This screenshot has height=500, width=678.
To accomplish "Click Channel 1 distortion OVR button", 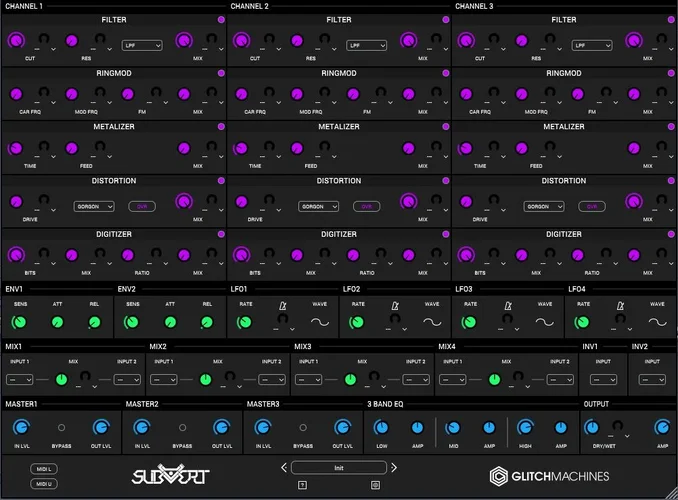I will (x=141, y=206).
